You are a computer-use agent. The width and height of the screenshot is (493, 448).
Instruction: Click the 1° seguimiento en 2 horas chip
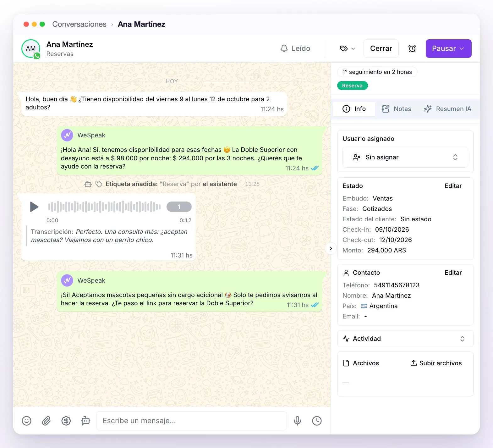pyautogui.click(x=377, y=72)
